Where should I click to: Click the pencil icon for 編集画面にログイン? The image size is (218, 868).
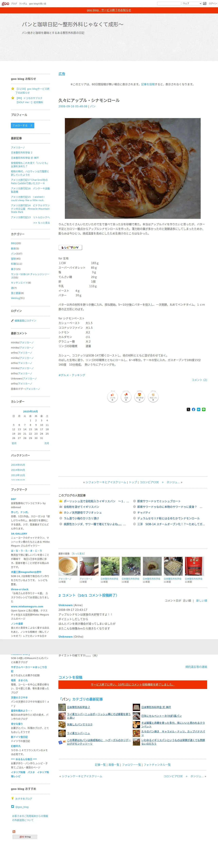(12, 321)
